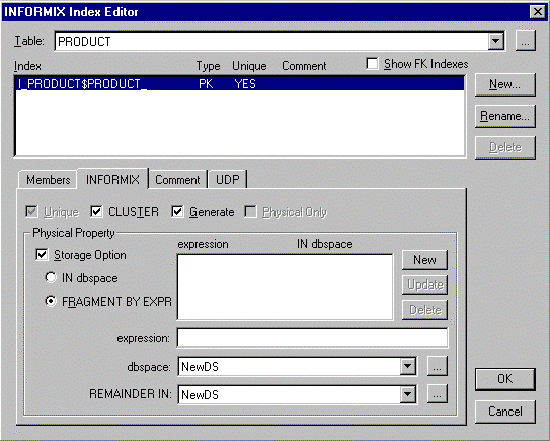550x441 pixels.
Task: Open the Table PRODUCT dropdown
Action: 495,41
